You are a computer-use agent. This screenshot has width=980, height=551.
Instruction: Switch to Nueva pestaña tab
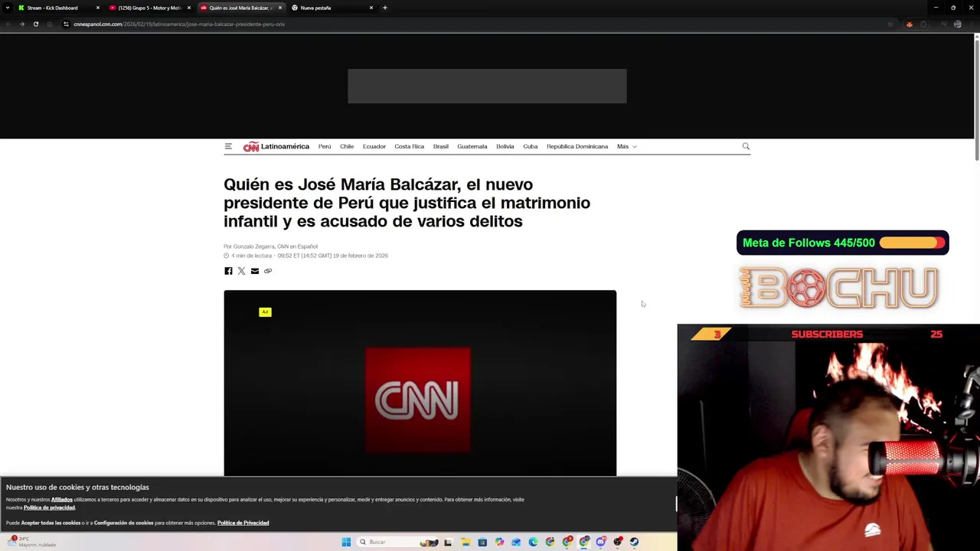(x=332, y=8)
